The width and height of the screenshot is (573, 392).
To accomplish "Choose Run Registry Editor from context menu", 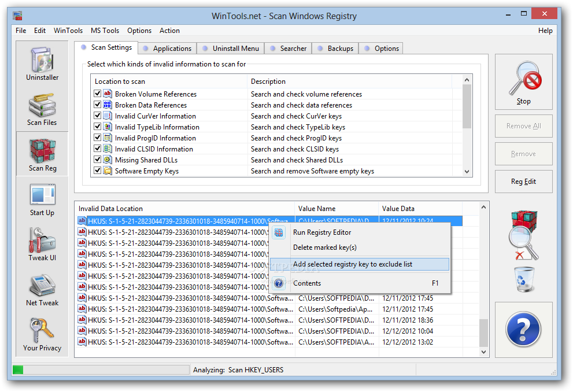I will (360, 232).
